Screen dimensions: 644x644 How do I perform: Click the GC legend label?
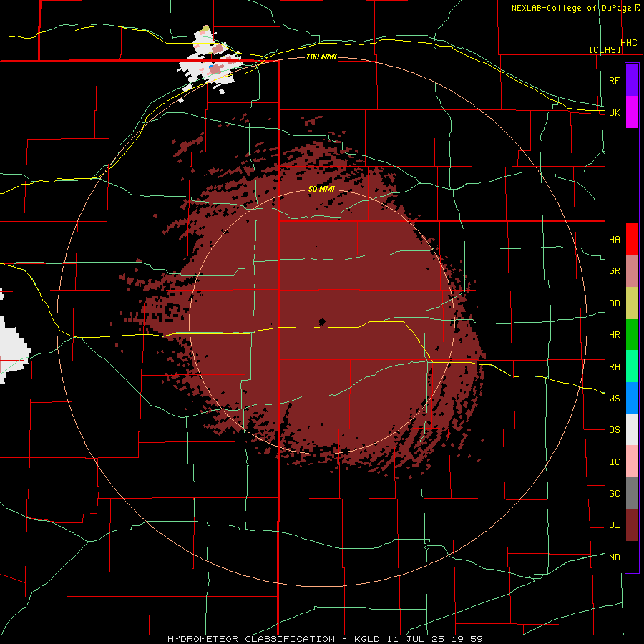pyautogui.click(x=614, y=494)
